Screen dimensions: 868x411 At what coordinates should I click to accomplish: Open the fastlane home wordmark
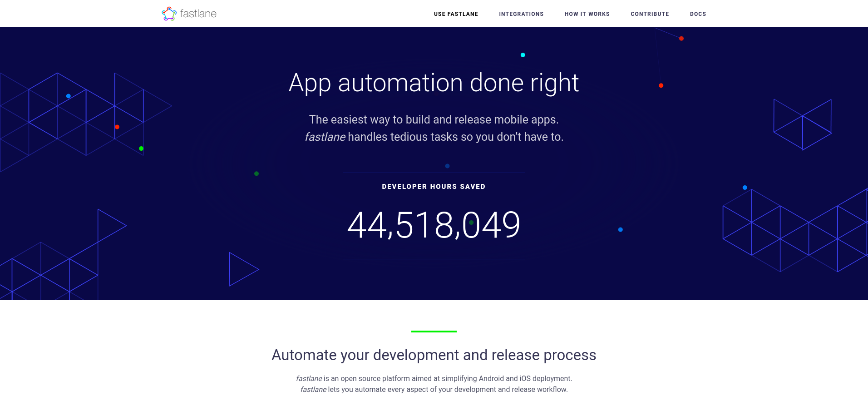coord(198,14)
